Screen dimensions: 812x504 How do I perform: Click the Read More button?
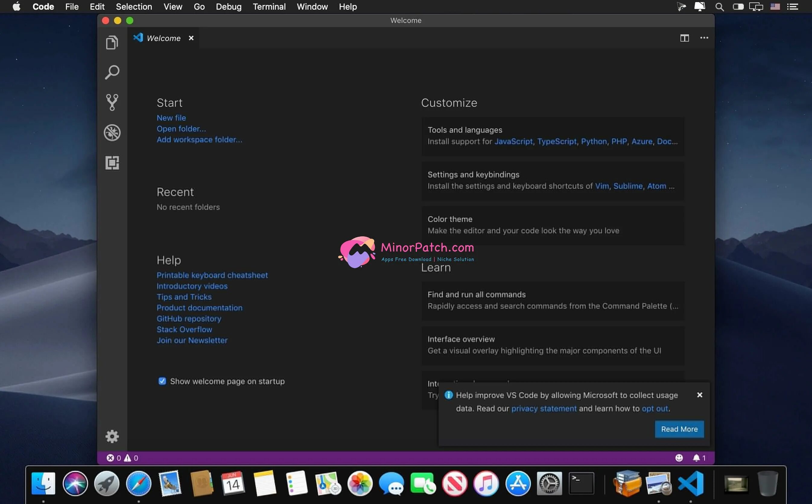(679, 429)
